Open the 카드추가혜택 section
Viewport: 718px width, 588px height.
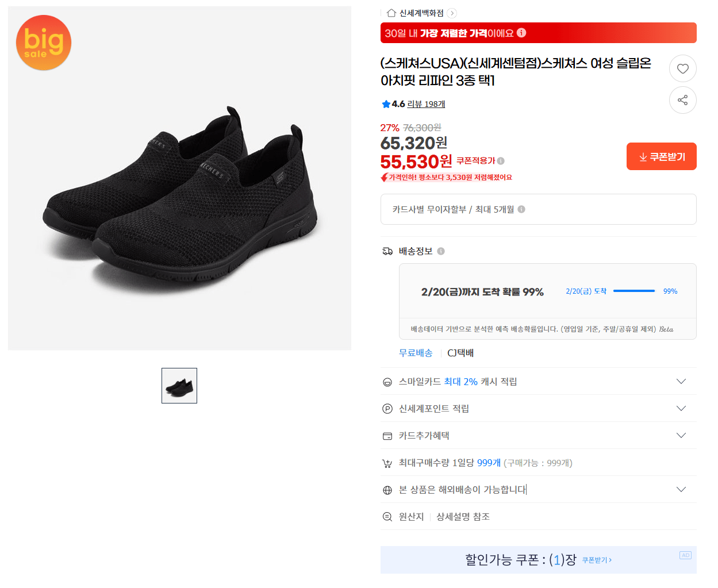(x=681, y=435)
